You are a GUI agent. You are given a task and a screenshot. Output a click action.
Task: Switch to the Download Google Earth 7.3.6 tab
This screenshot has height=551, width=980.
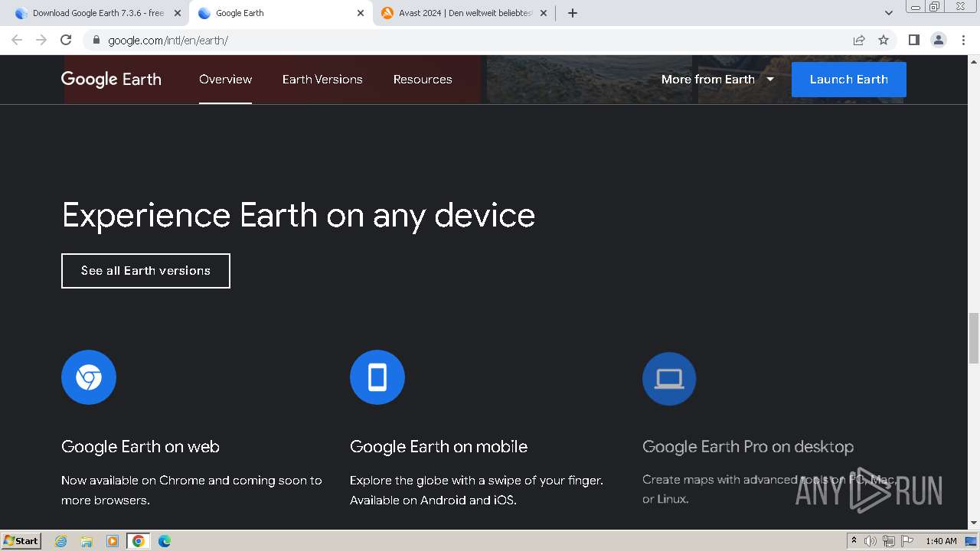pyautogui.click(x=97, y=13)
